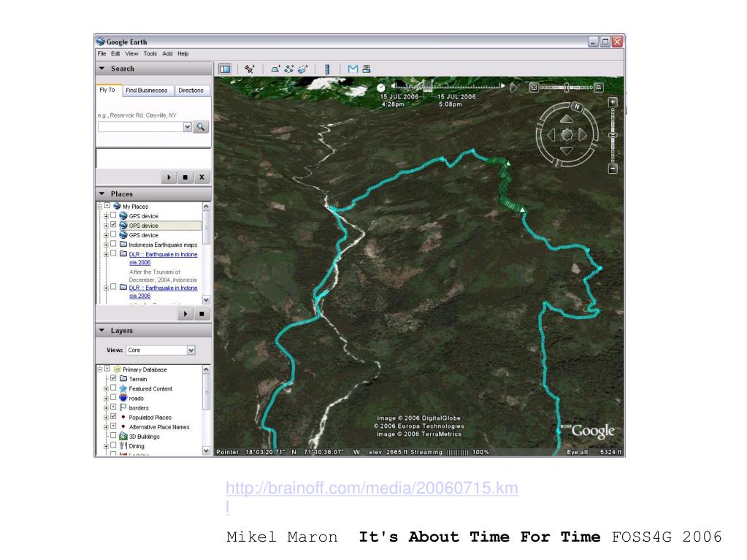Collapse the Places panel

tap(101, 193)
